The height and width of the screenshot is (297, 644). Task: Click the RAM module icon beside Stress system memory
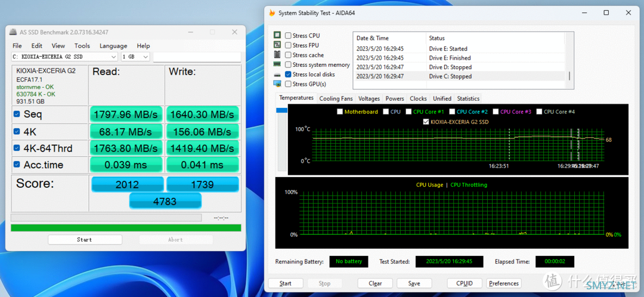[277, 64]
